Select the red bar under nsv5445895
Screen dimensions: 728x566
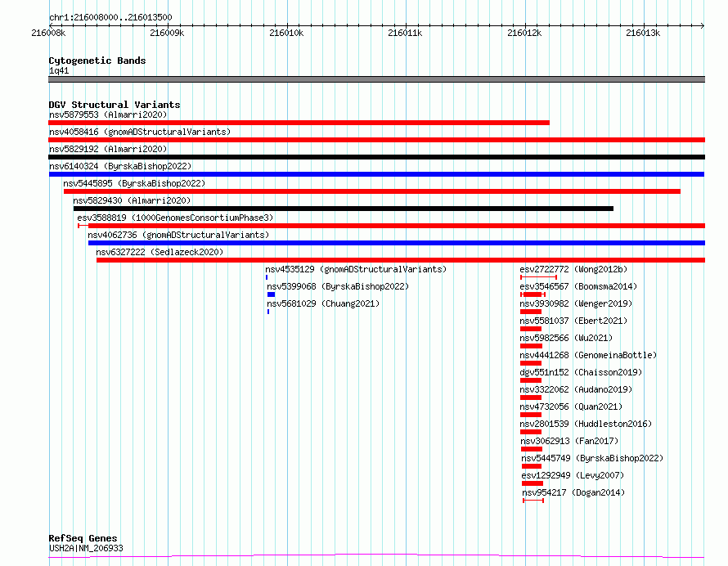(x=372, y=191)
